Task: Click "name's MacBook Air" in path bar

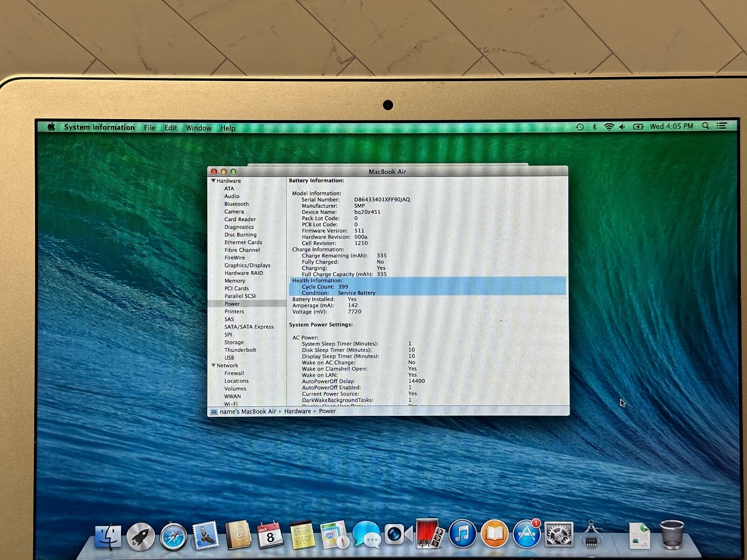Action: 248,412
